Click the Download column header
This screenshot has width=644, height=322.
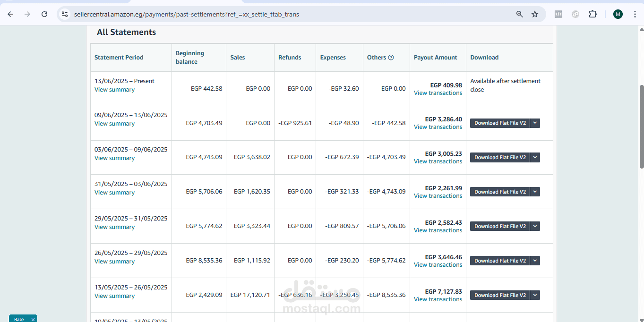pyautogui.click(x=484, y=58)
